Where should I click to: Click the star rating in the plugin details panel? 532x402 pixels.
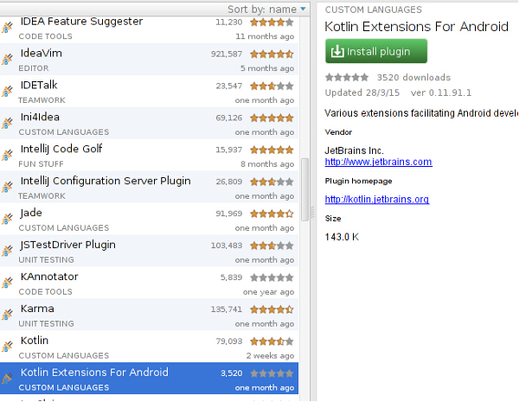tap(347, 77)
